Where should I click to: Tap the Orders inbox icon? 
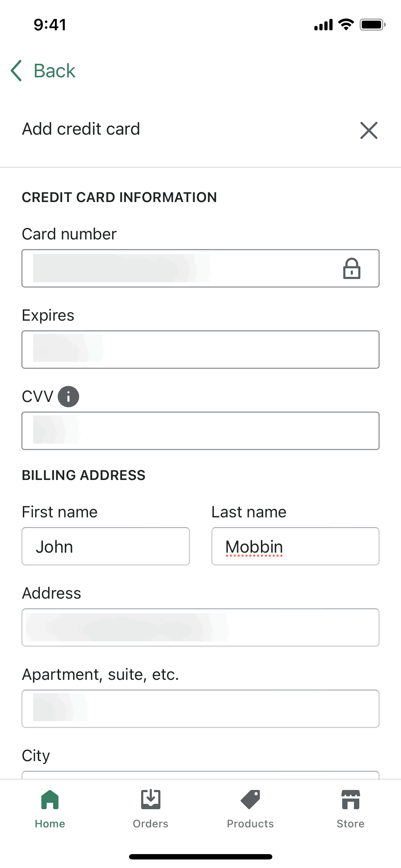pos(150,800)
